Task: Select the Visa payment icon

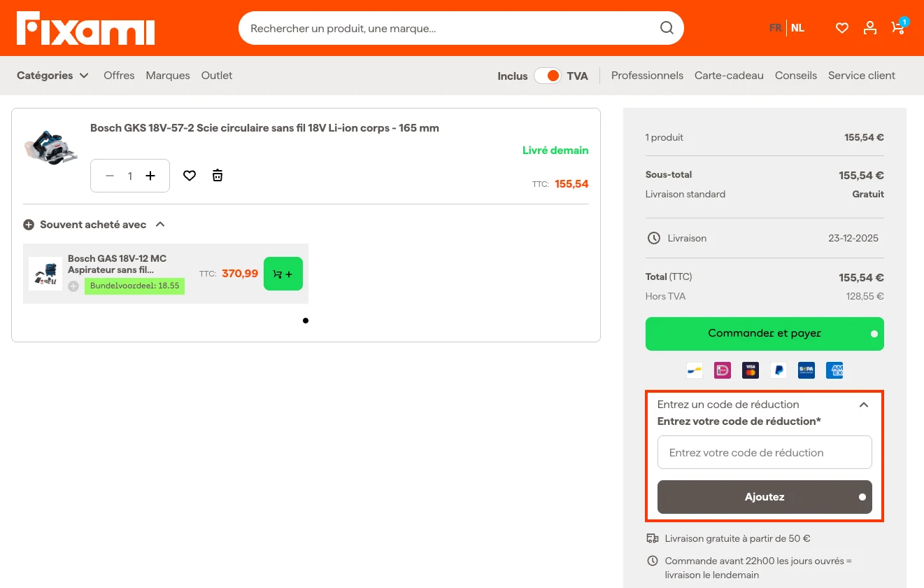Action: [x=750, y=370]
